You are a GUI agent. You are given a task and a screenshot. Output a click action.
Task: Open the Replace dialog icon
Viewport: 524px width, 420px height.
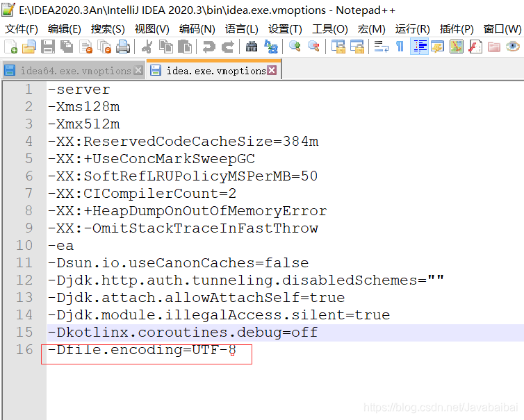pos(271,47)
